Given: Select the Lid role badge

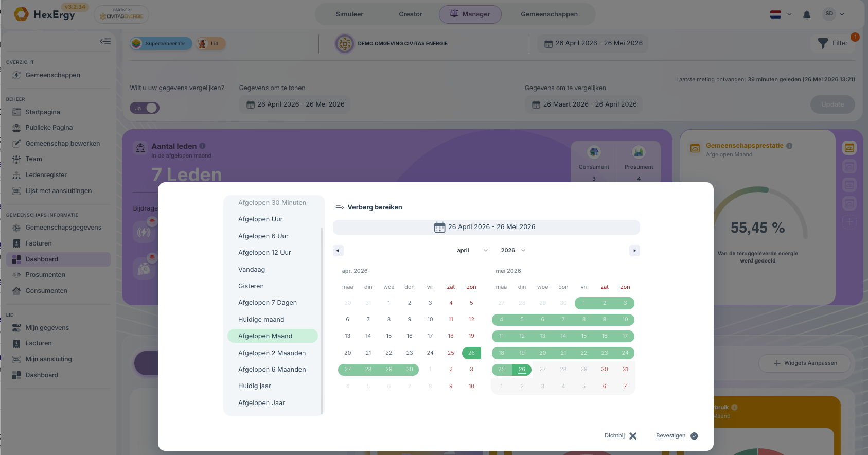Looking at the screenshot, I should pyautogui.click(x=210, y=44).
